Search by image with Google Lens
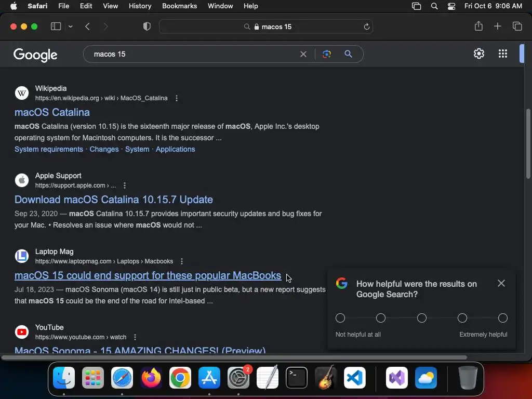The height and width of the screenshot is (399, 532). (x=326, y=54)
